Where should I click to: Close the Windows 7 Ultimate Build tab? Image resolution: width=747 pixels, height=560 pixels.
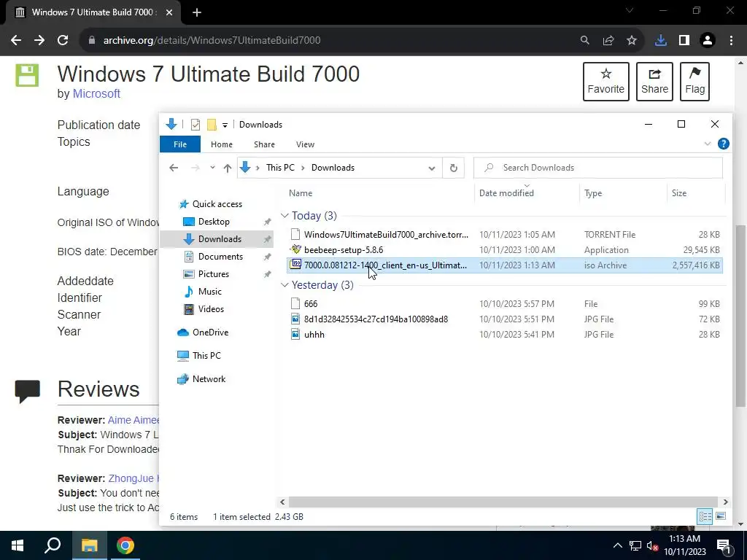click(169, 12)
